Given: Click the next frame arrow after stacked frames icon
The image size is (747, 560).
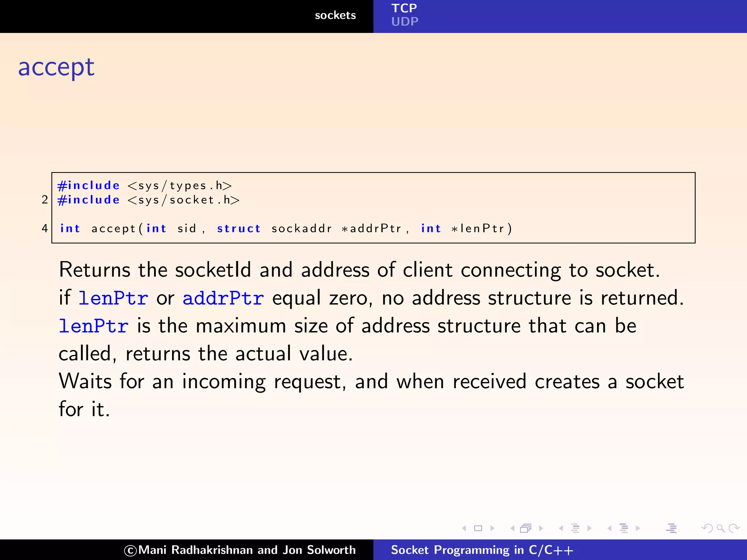Looking at the screenshot, I should (541, 528).
